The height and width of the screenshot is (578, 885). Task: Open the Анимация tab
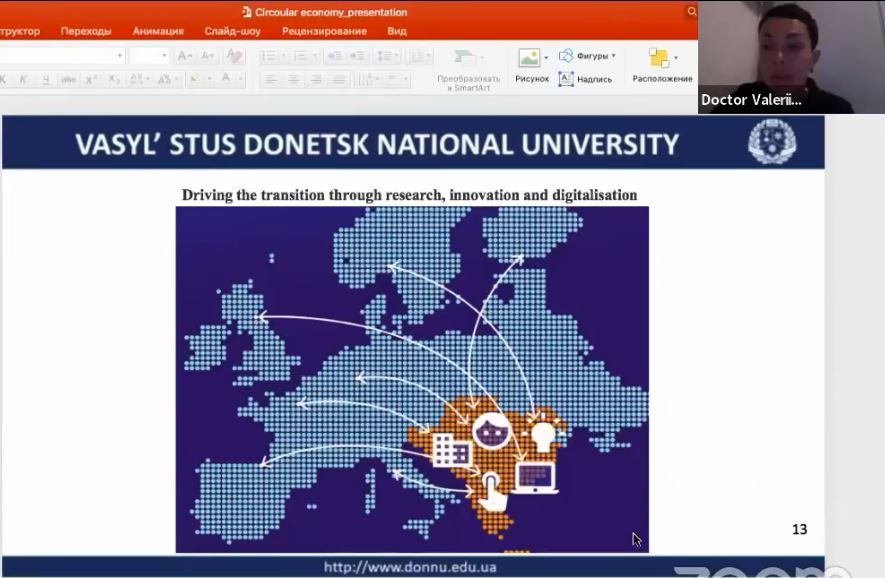coord(158,31)
